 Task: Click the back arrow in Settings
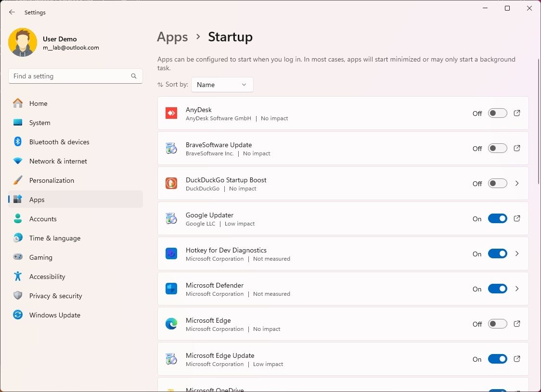(x=12, y=13)
